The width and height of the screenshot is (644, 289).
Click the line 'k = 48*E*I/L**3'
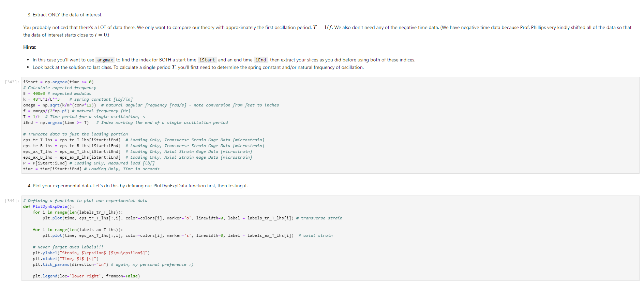tap(78, 99)
